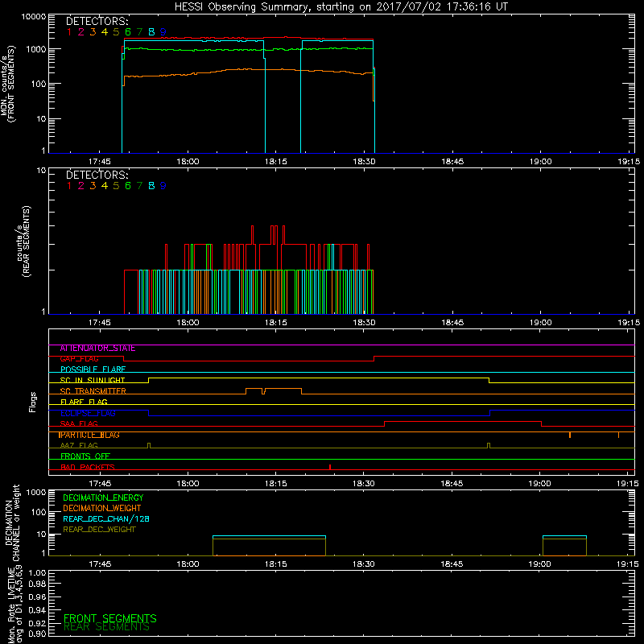The height and width of the screenshot is (644, 644).
Task: Click the "DETECTORS:" heading in the rear segments plot
Action: (x=97, y=175)
